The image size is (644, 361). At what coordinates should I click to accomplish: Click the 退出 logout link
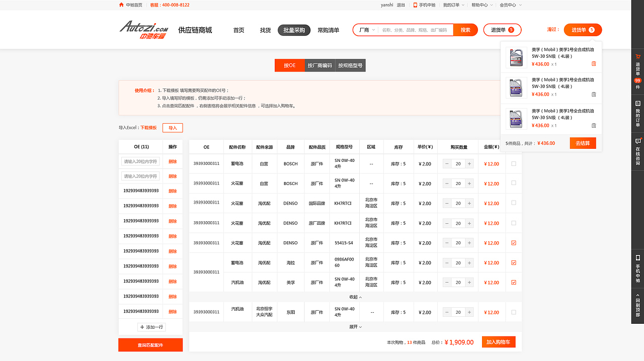(400, 5)
